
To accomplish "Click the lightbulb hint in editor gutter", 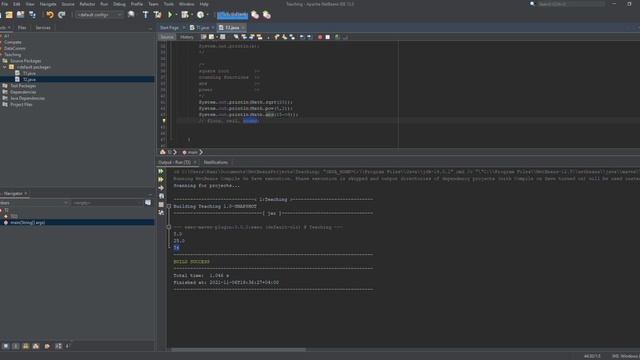I will pyautogui.click(x=164, y=121).
